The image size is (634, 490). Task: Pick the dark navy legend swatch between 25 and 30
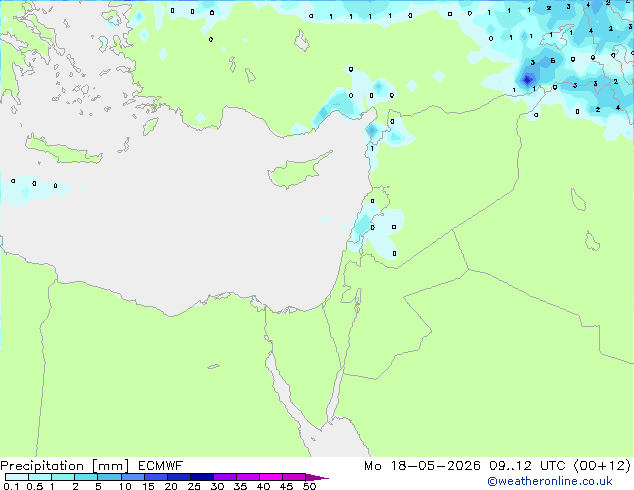202,477
